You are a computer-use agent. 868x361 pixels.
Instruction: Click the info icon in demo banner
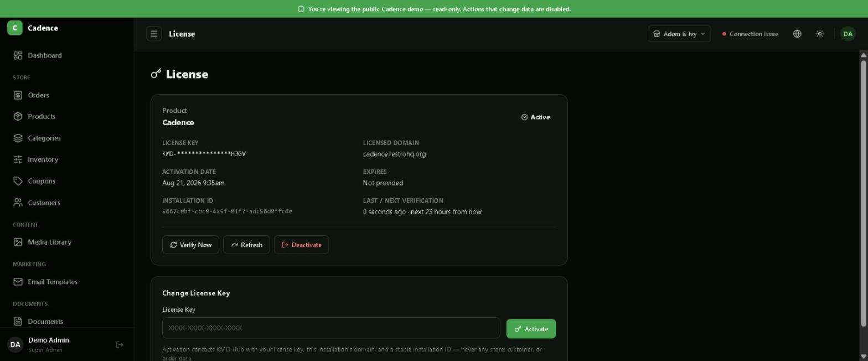click(x=301, y=9)
